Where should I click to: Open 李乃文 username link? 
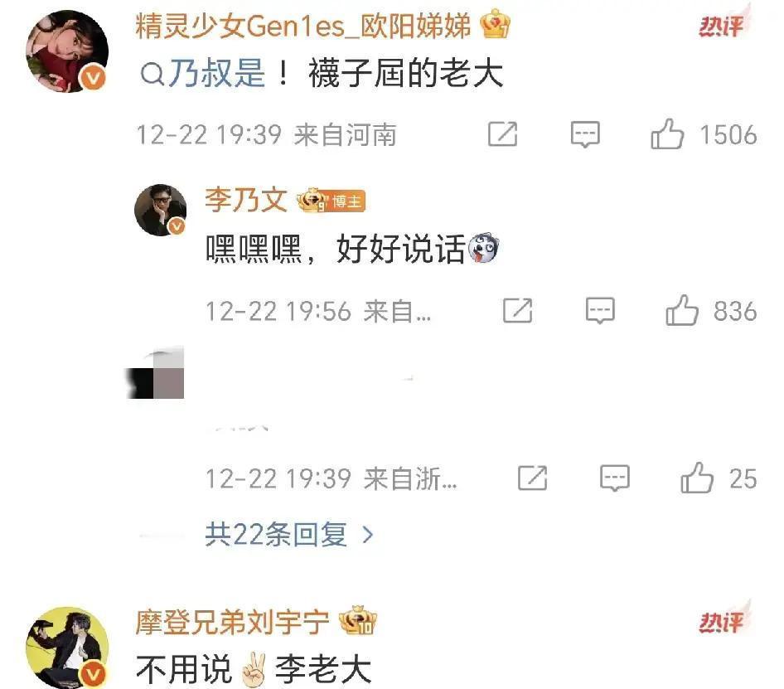246,200
